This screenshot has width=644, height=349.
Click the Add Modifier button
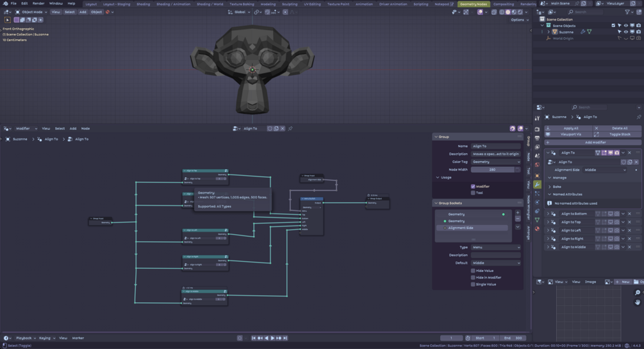(593, 142)
